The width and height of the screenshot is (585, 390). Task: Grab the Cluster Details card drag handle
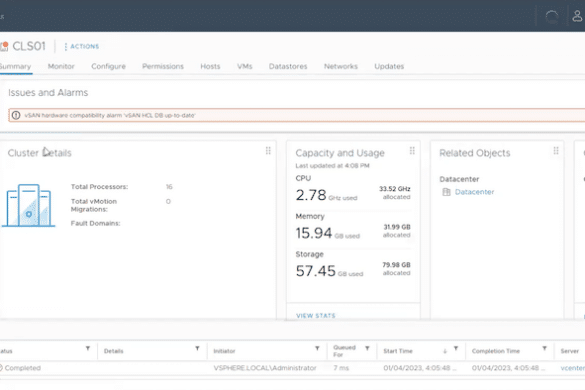pyautogui.click(x=268, y=150)
